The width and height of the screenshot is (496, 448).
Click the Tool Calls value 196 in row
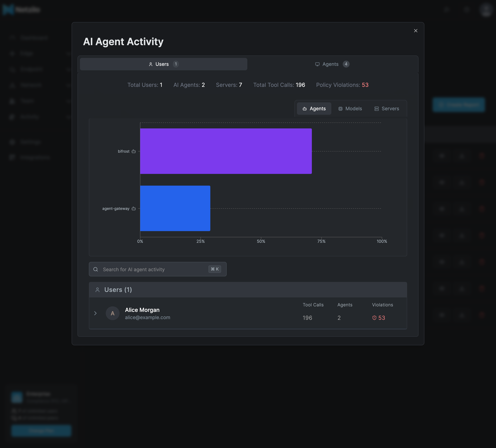coord(307,318)
